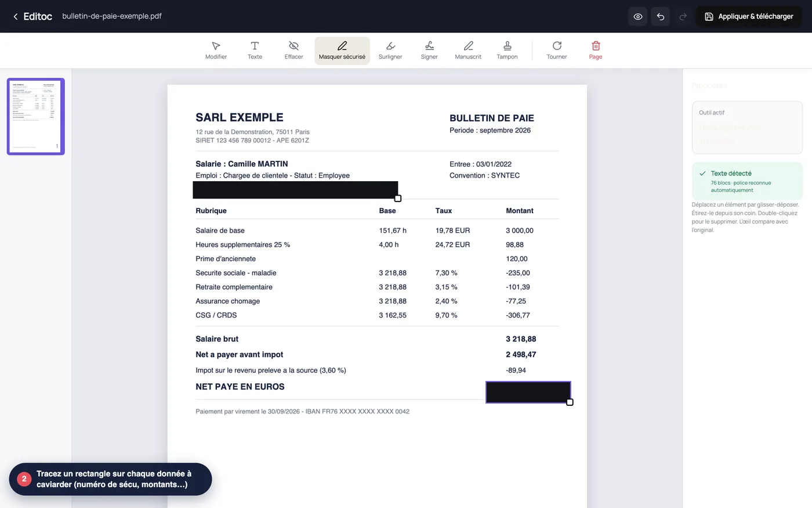The width and height of the screenshot is (812, 508).
Task: Click the Texte détecté status notice
Action: coord(747,181)
